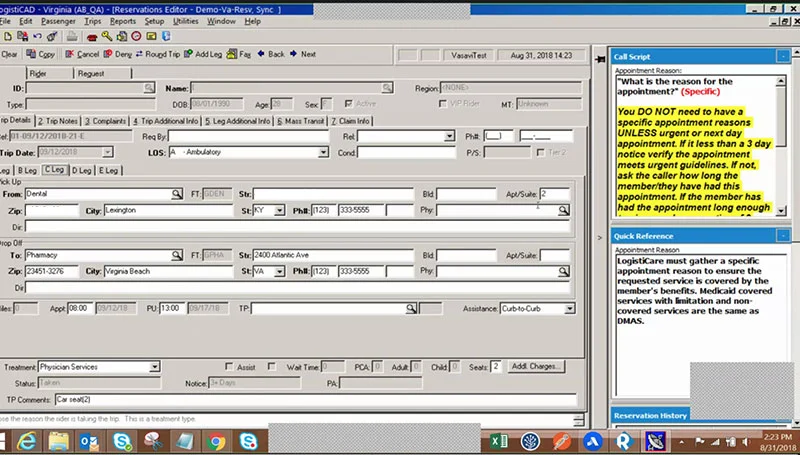Switch to the Trip Notes tab
The height and width of the screenshot is (455, 800).
coord(58,121)
